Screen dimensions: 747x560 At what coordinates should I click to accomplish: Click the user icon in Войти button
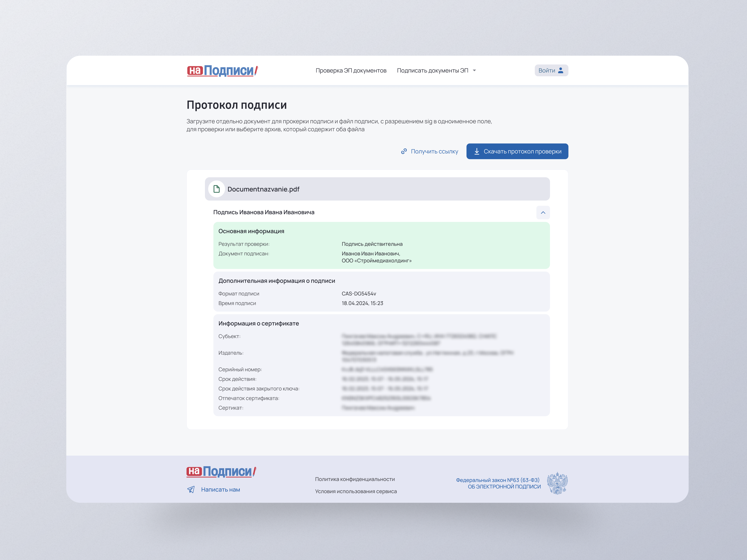click(x=560, y=70)
